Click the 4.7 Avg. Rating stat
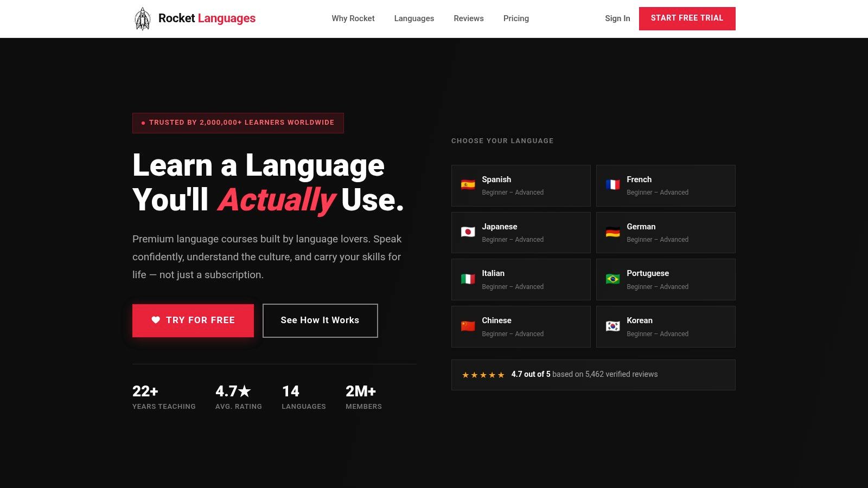 pyautogui.click(x=239, y=397)
